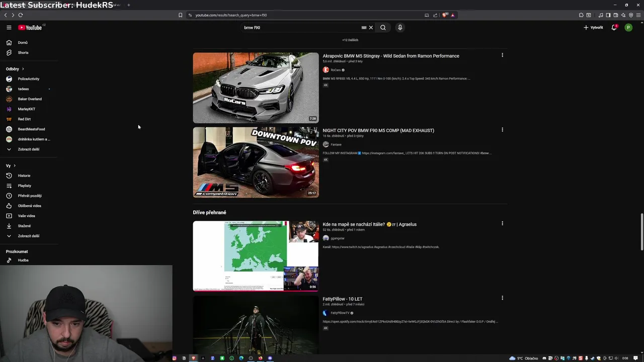Click the taskbar clock showing 0:08
The height and width of the screenshot is (362, 644).
pyautogui.click(x=625, y=358)
